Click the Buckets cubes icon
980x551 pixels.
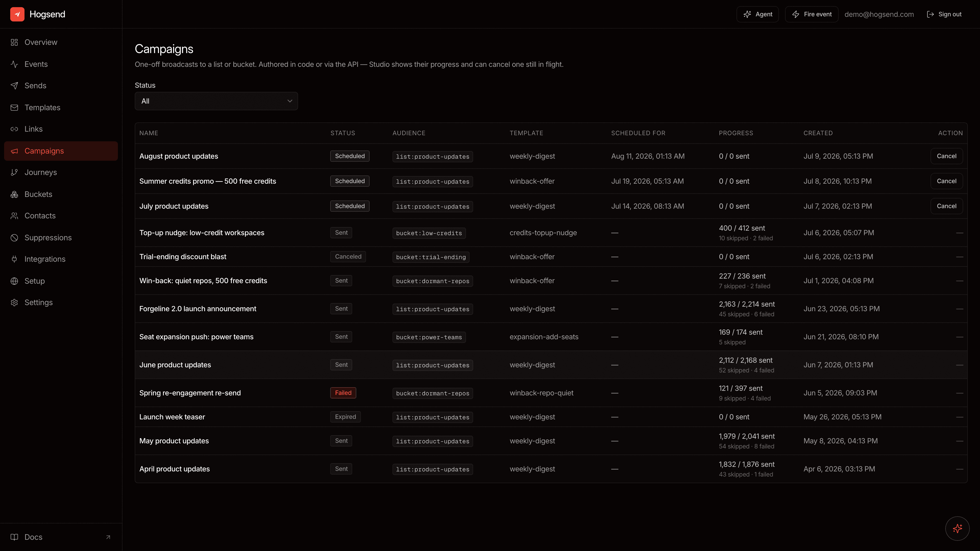(x=15, y=194)
